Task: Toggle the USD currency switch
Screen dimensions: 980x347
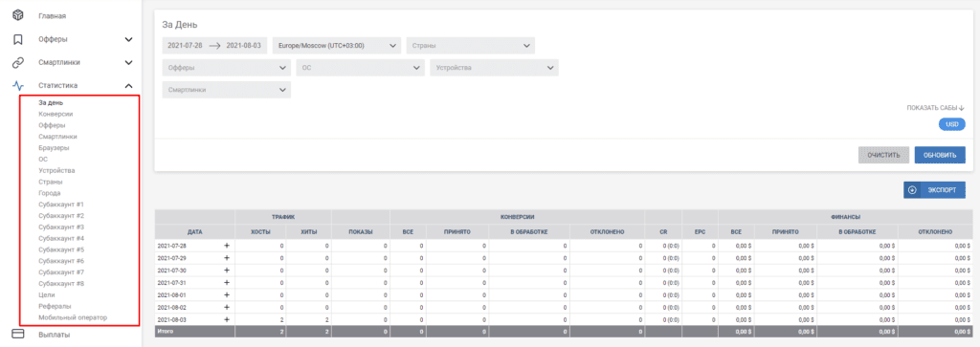Action: tap(952, 125)
